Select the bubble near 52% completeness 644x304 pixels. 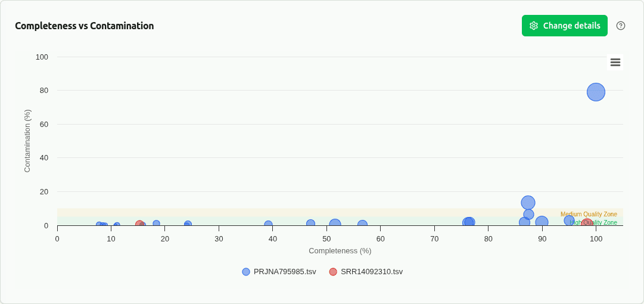pos(335,225)
